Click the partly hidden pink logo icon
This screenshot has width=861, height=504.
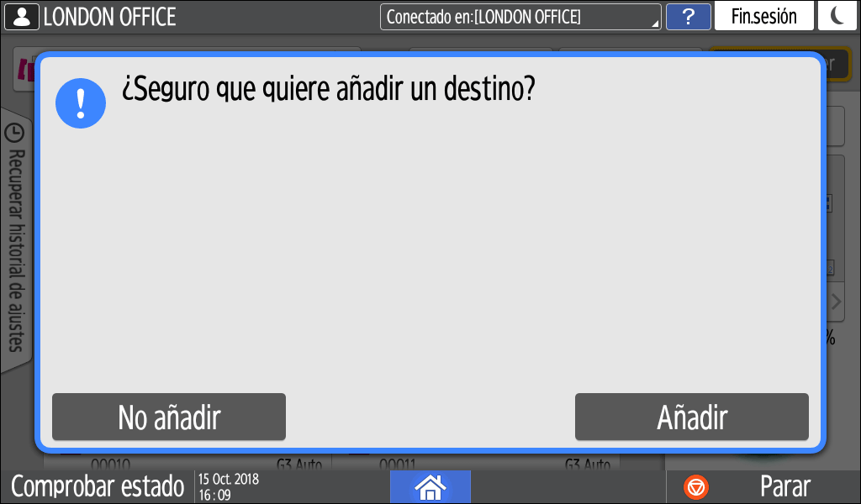pyautogui.click(x=24, y=71)
